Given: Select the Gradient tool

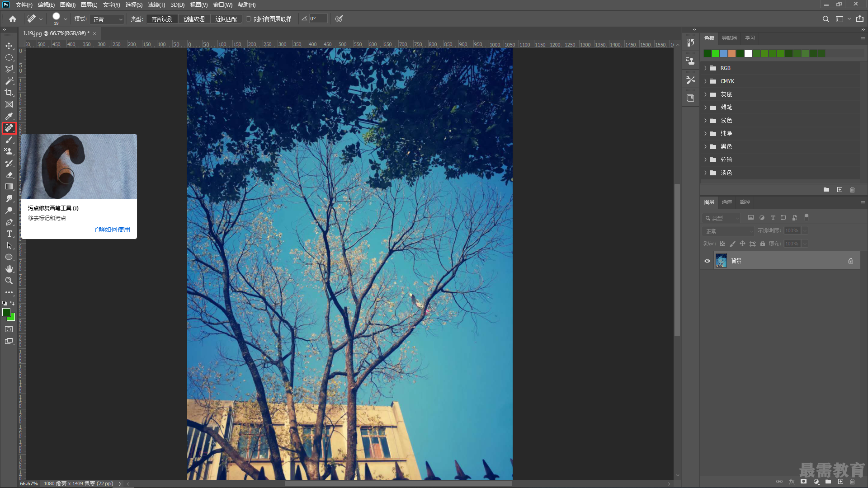Looking at the screenshot, I should pos(9,187).
